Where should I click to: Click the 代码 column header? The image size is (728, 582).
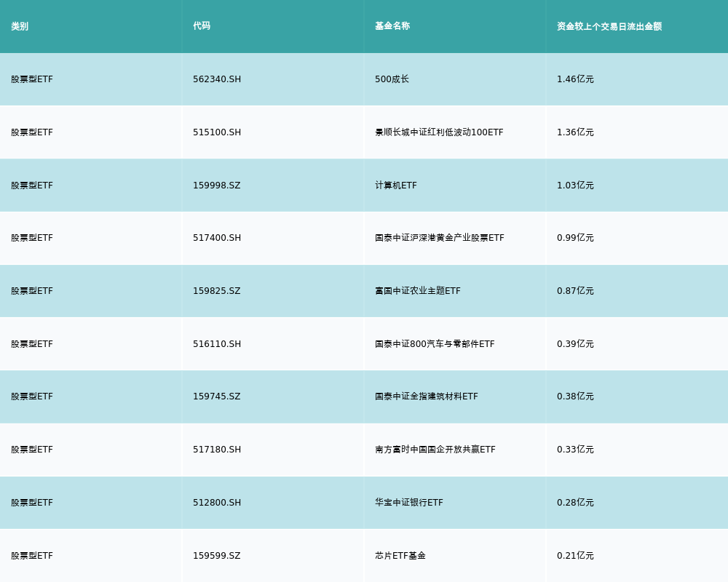(x=202, y=26)
